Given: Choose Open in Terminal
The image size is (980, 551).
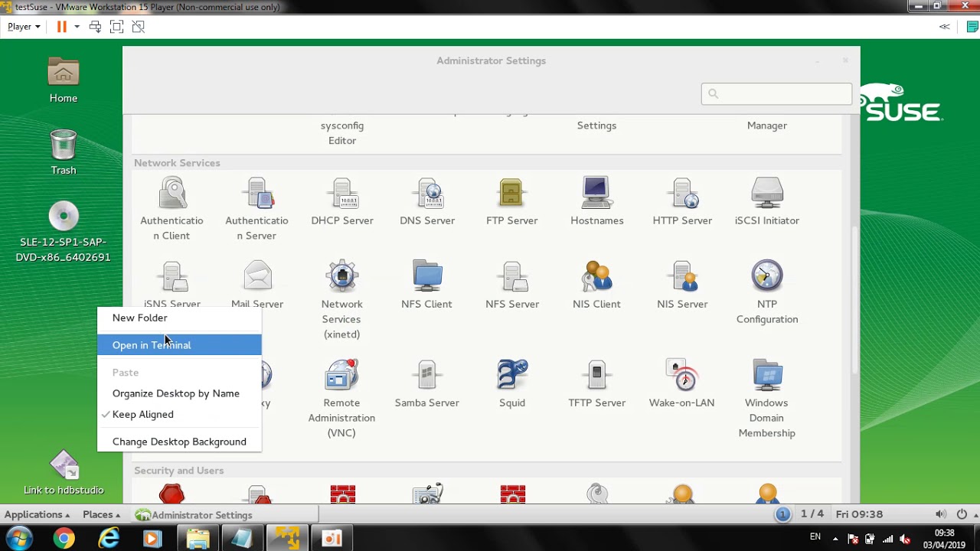Looking at the screenshot, I should tap(179, 345).
